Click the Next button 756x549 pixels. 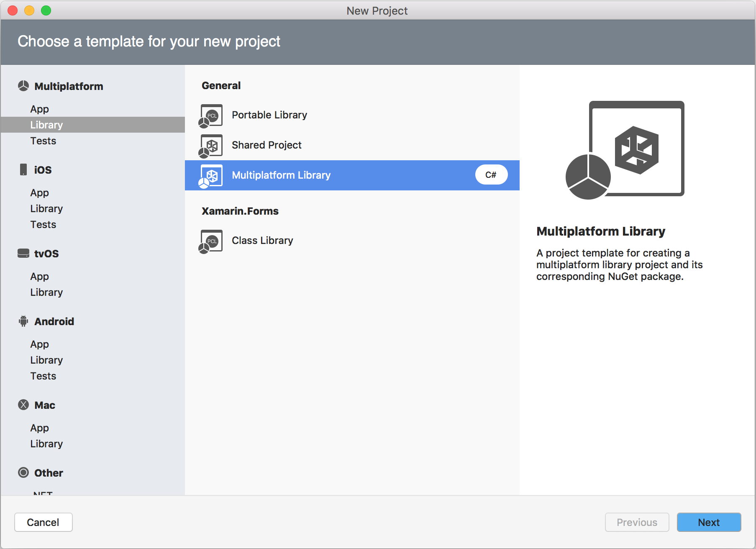(709, 522)
